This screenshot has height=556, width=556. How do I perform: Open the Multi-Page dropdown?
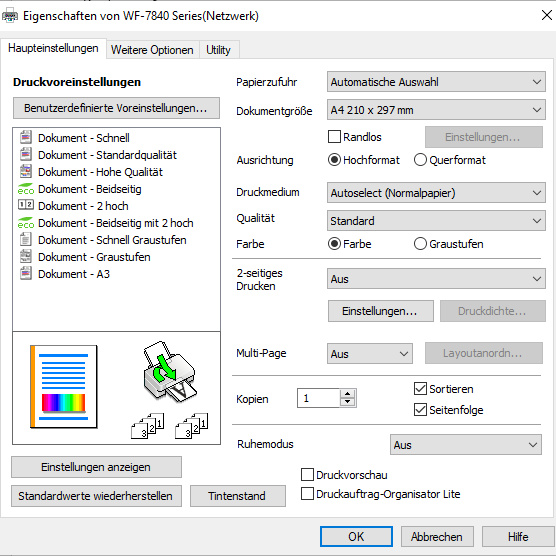point(370,354)
